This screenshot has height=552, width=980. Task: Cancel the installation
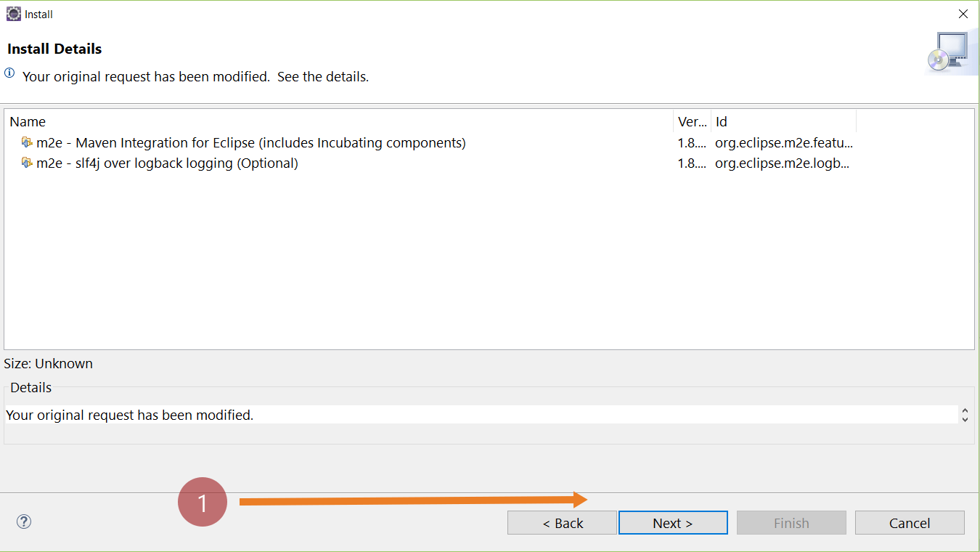click(910, 522)
